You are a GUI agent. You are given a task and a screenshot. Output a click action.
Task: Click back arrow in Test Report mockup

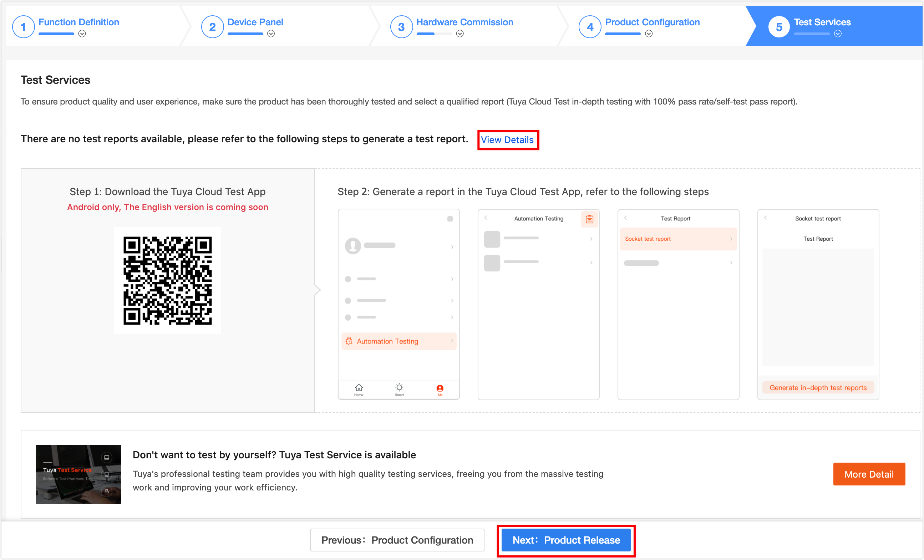pyautogui.click(x=625, y=218)
